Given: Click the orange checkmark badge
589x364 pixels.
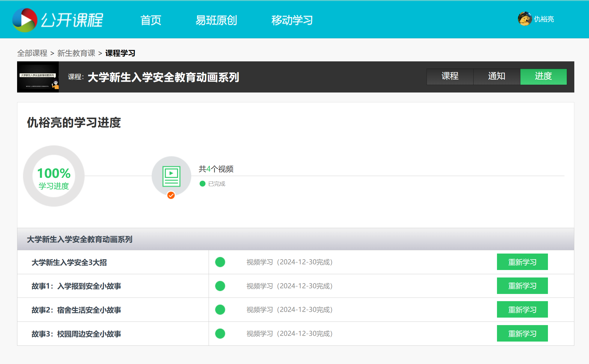Looking at the screenshot, I should pyautogui.click(x=171, y=195).
